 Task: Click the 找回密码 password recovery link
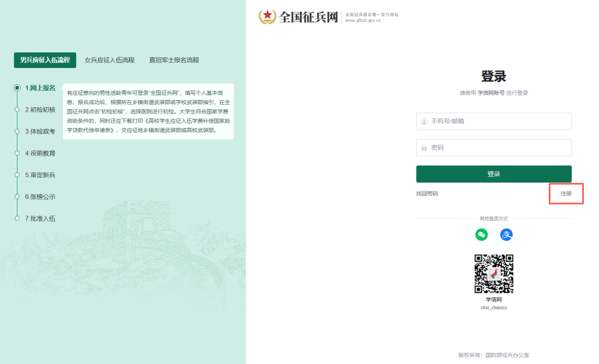426,194
